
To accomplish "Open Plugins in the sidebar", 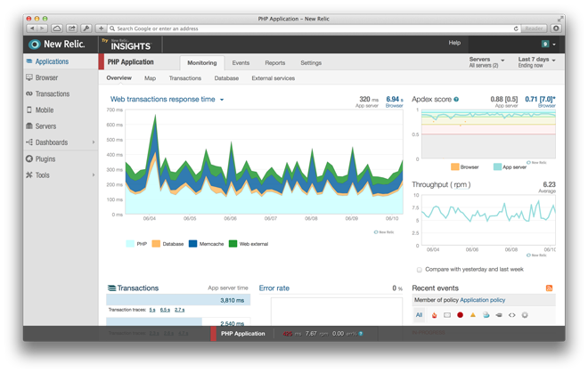I will pyautogui.click(x=45, y=159).
